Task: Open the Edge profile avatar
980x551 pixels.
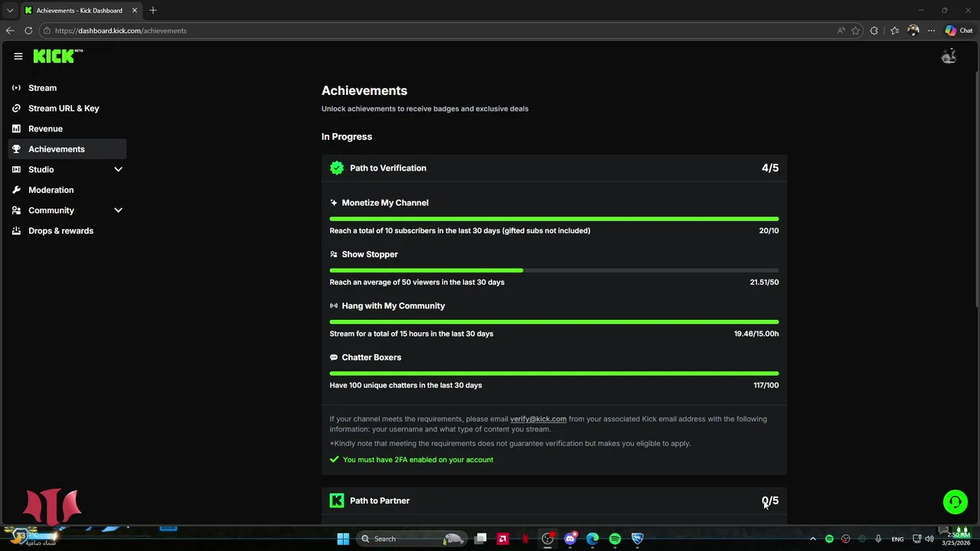Action: pyautogui.click(x=913, y=31)
